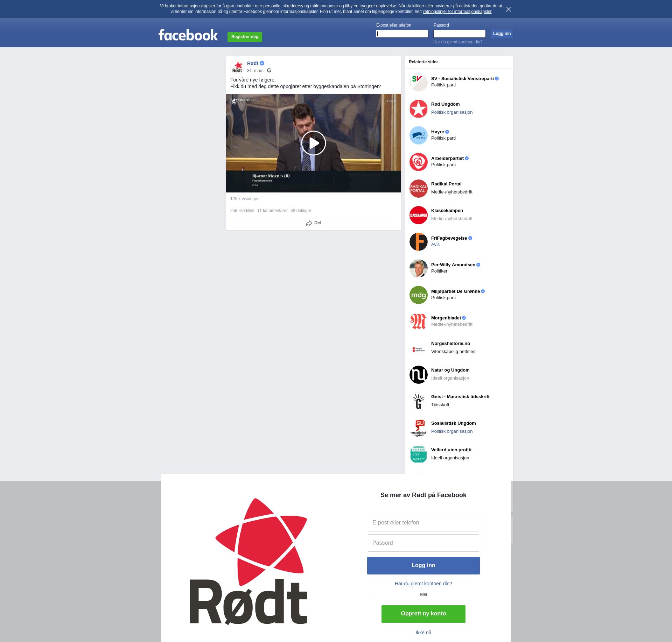The height and width of the screenshot is (642, 672).
Task: Open the 11 kommentarer link
Action: pos(272,211)
